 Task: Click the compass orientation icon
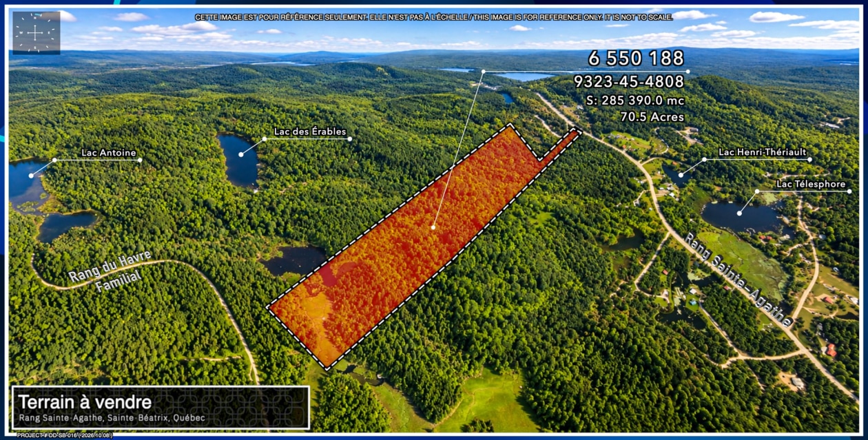point(36,32)
